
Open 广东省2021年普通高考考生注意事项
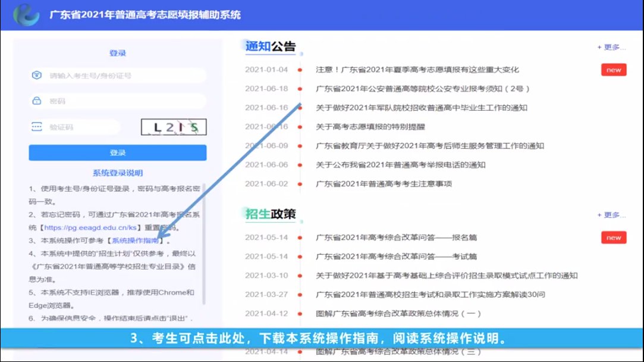384,184
